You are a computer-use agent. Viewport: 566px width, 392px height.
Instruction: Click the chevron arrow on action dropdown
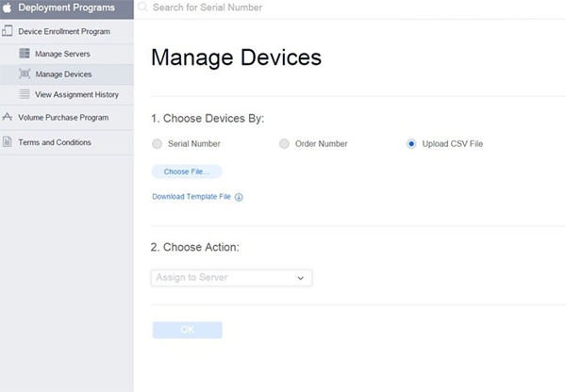click(301, 278)
